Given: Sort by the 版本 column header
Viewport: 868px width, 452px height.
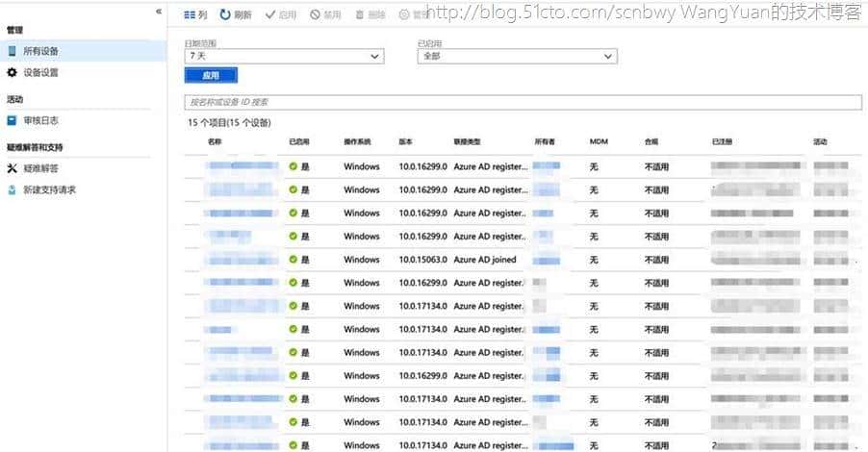Looking at the screenshot, I should coord(406,141).
